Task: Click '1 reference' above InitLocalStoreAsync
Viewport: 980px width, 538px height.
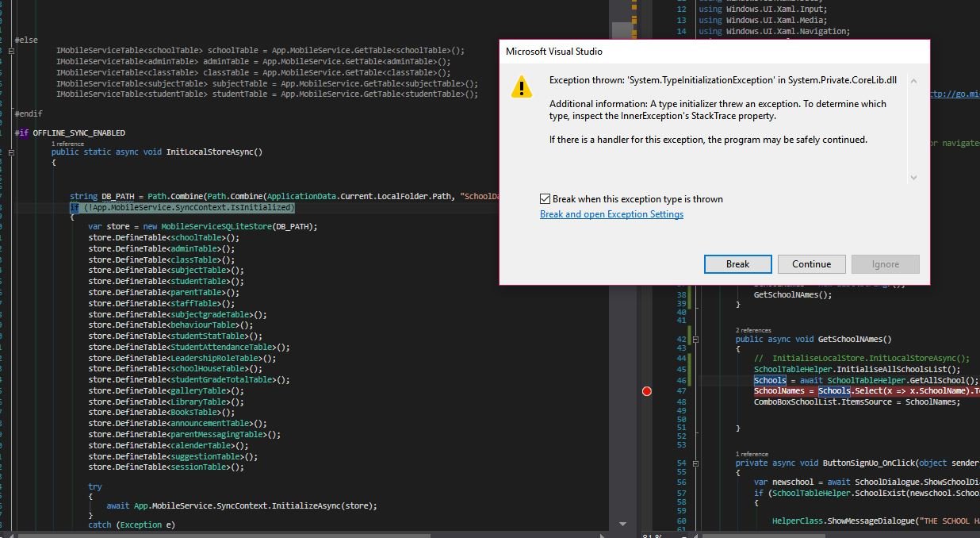Action: click(67, 144)
